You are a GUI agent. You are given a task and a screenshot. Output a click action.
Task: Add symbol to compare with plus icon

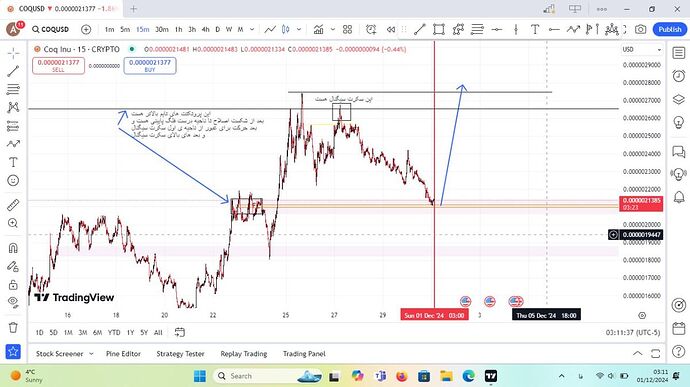click(x=86, y=29)
